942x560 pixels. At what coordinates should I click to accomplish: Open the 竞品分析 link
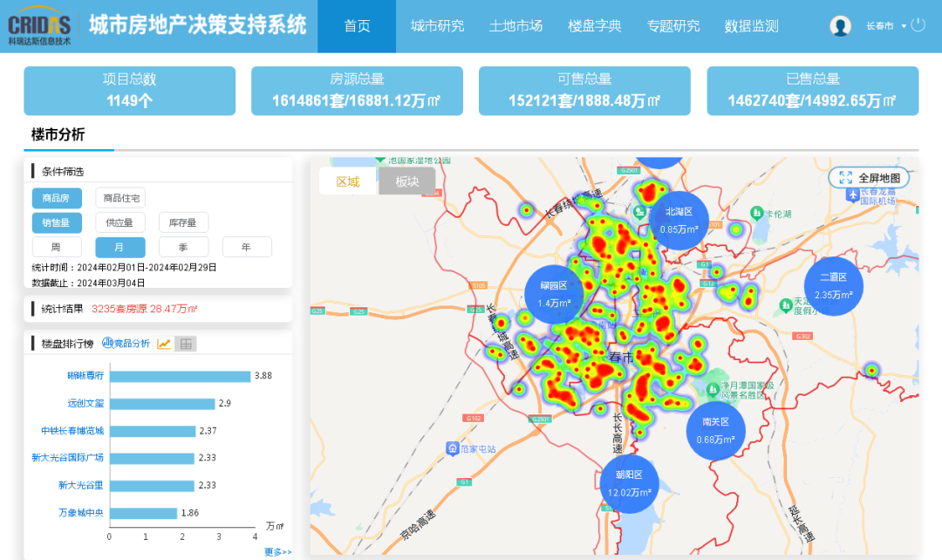[126, 343]
